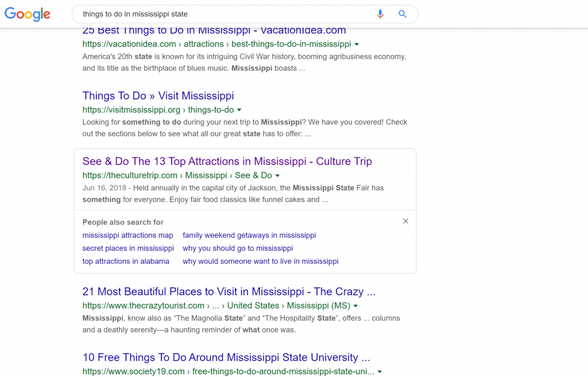The width and height of the screenshot is (588, 377).
Task: Expand thecrazytourist.com result options arrow
Action: (355, 306)
